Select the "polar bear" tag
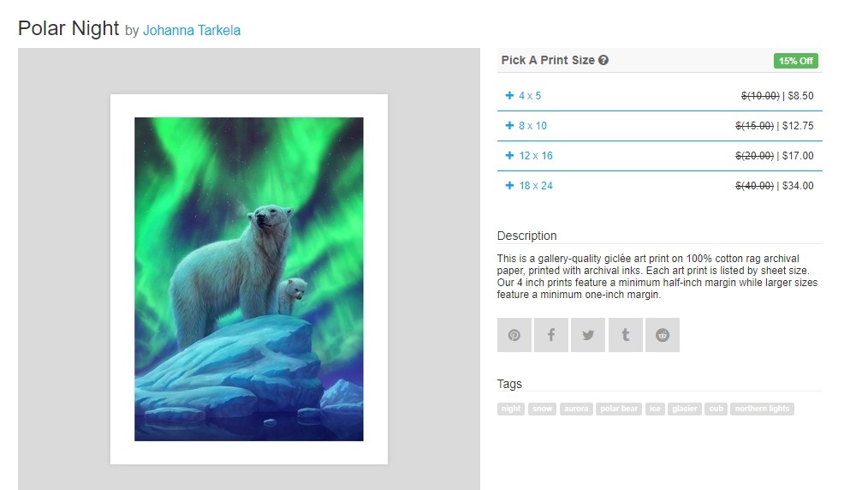Image resolution: width=868 pixels, height=490 pixels. [619, 409]
